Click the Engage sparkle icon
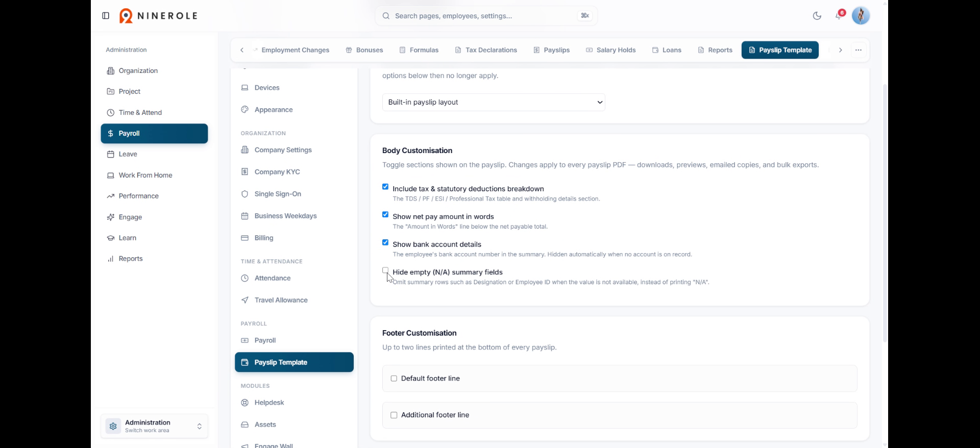The width and height of the screenshot is (980, 448). pyautogui.click(x=110, y=217)
